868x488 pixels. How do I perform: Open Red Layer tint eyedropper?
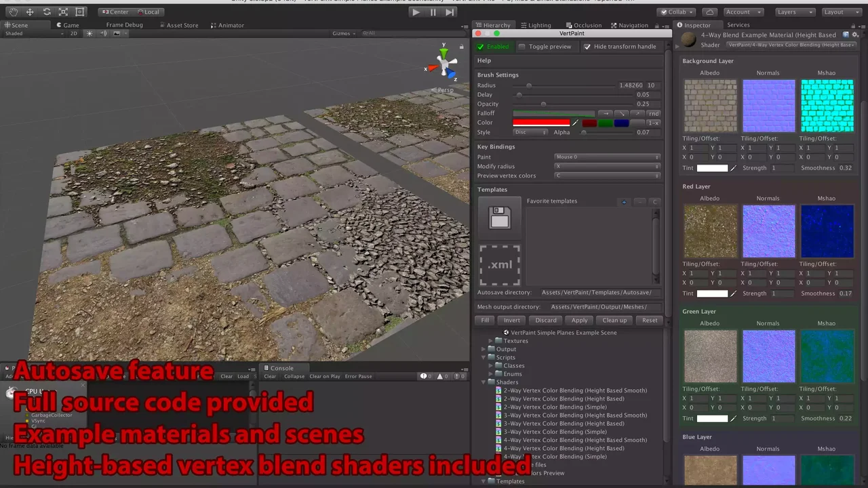coord(733,293)
